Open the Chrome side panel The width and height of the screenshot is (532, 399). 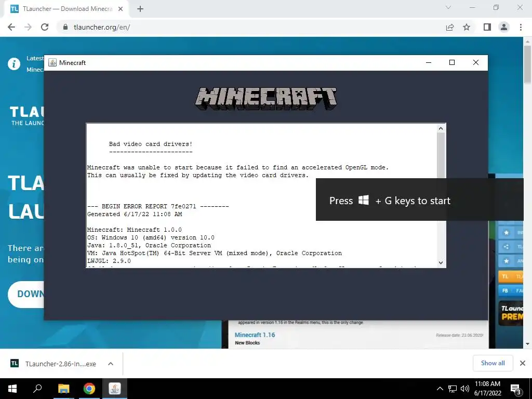coord(487,27)
